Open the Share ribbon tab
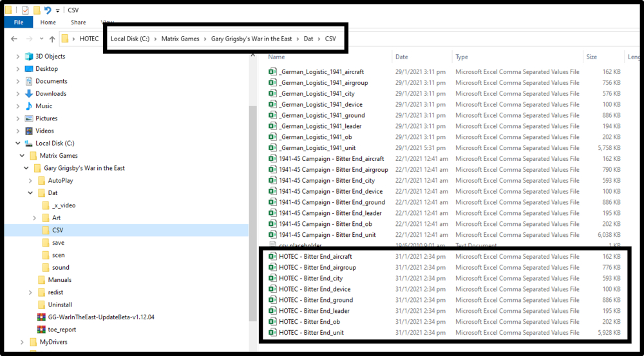Image resolution: width=644 pixels, height=356 pixels. coord(78,22)
